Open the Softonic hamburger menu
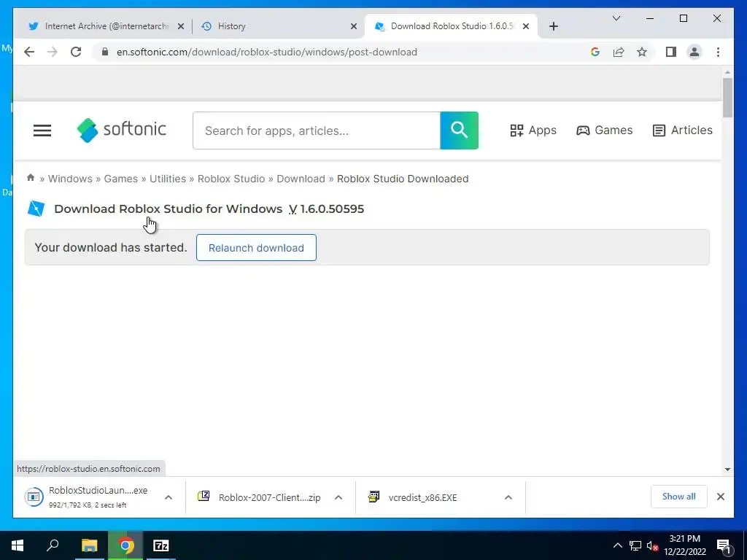This screenshot has height=560, width=747. pyautogui.click(x=42, y=131)
